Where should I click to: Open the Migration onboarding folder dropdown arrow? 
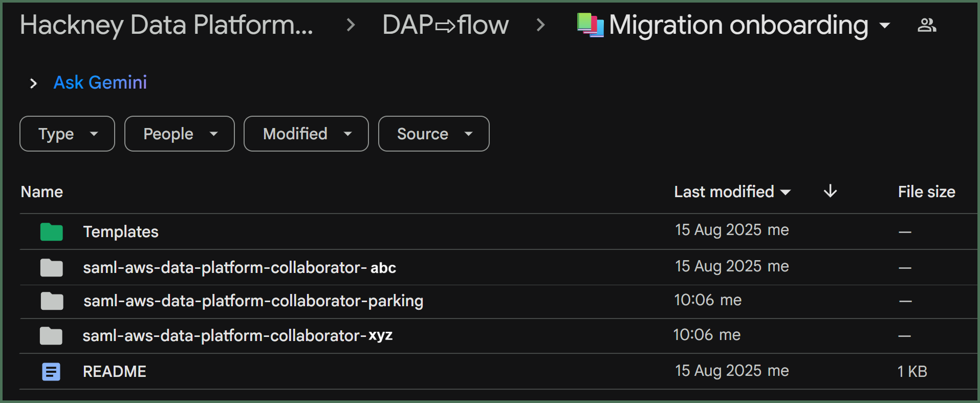pyautogui.click(x=884, y=25)
